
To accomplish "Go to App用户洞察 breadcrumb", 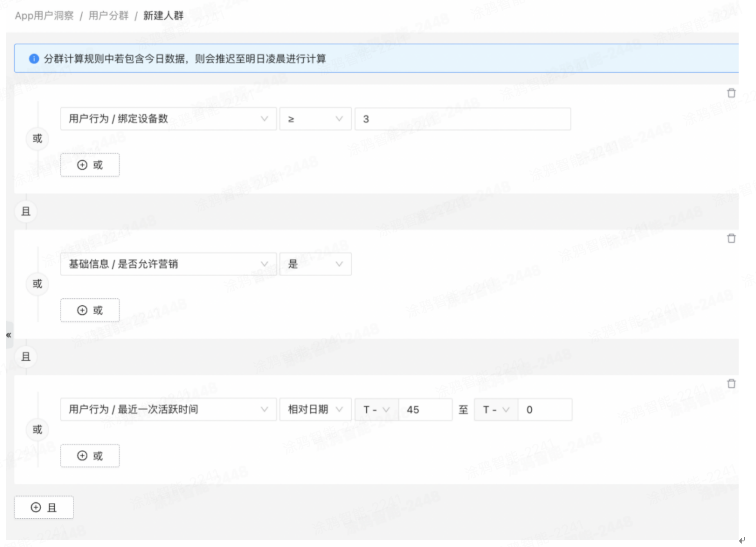I will coord(44,16).
